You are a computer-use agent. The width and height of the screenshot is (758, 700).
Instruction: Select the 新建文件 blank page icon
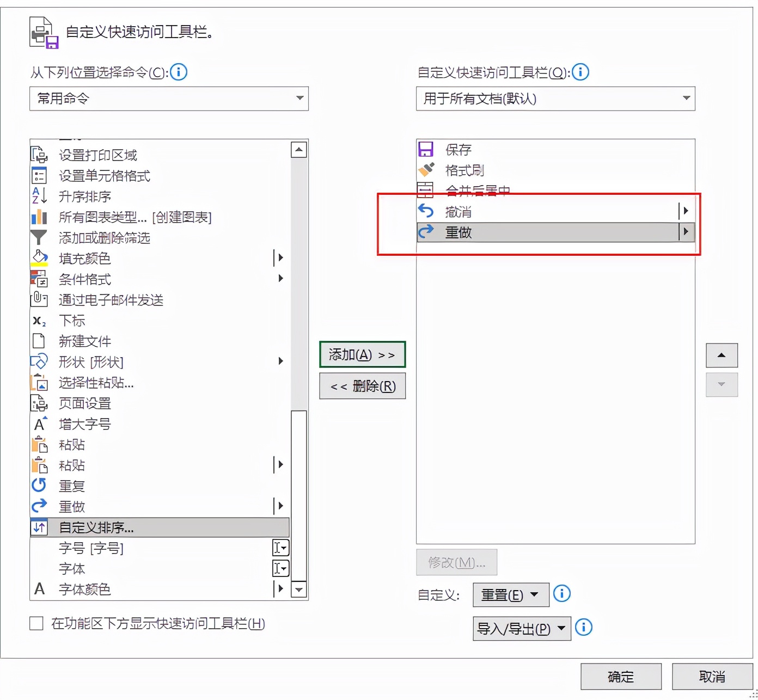(39, 341)
